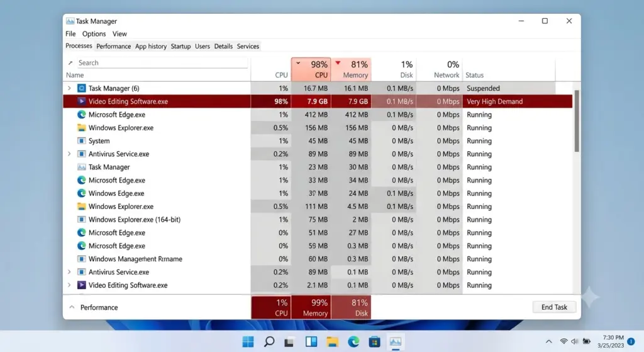Screen dimensions: 644x352
Task: Click sort arrow in 98% CPU header
Action: point(298,64)
